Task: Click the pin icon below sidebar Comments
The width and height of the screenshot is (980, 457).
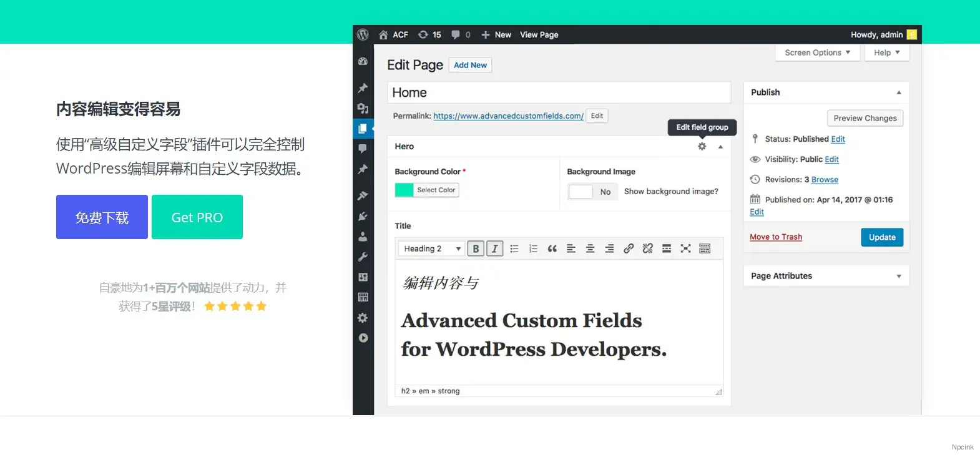Action: click(363, 169)
